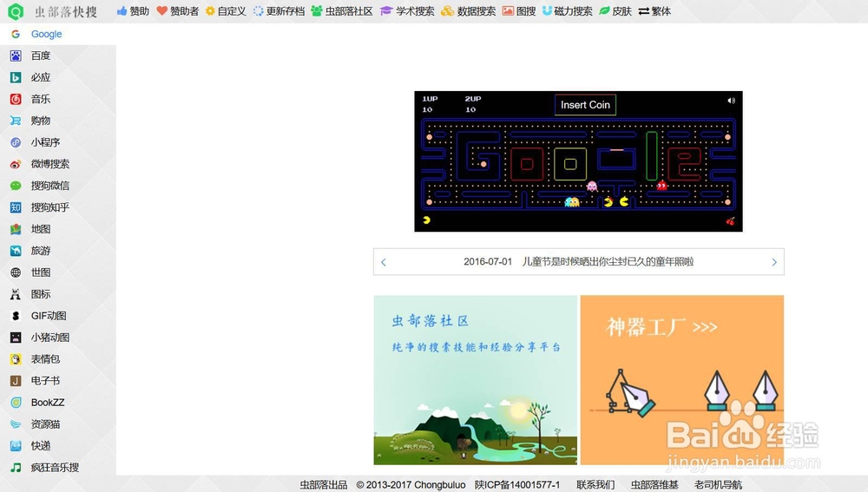
Task: Click the 快递 icon
Action: 16,446
